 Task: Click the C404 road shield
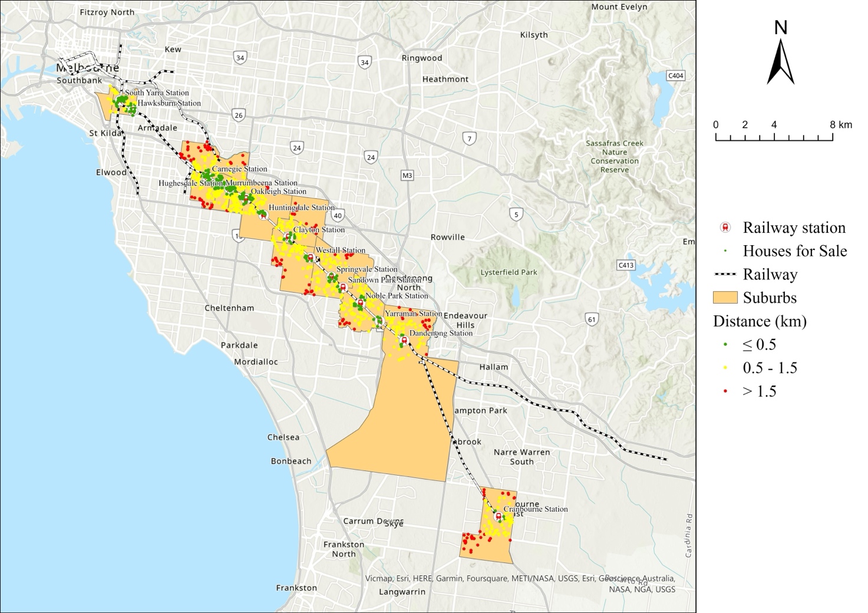point(675,76)
